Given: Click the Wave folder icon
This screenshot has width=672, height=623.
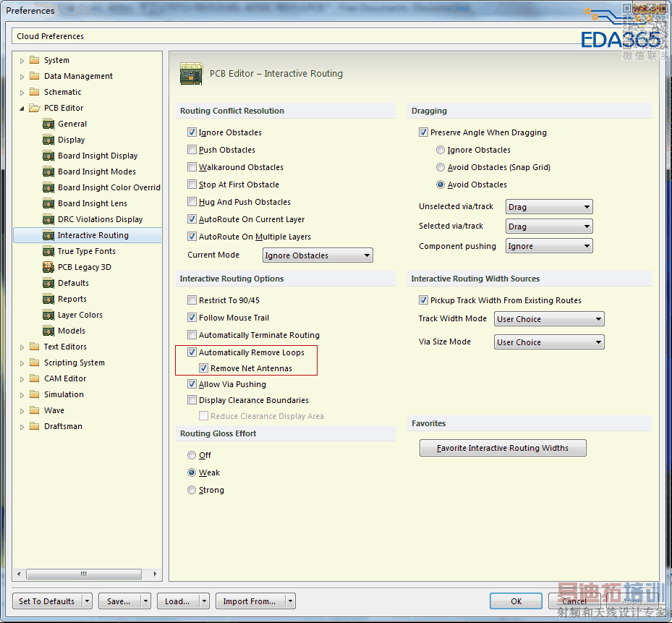Looking at the screenshot, I should 34,410.
